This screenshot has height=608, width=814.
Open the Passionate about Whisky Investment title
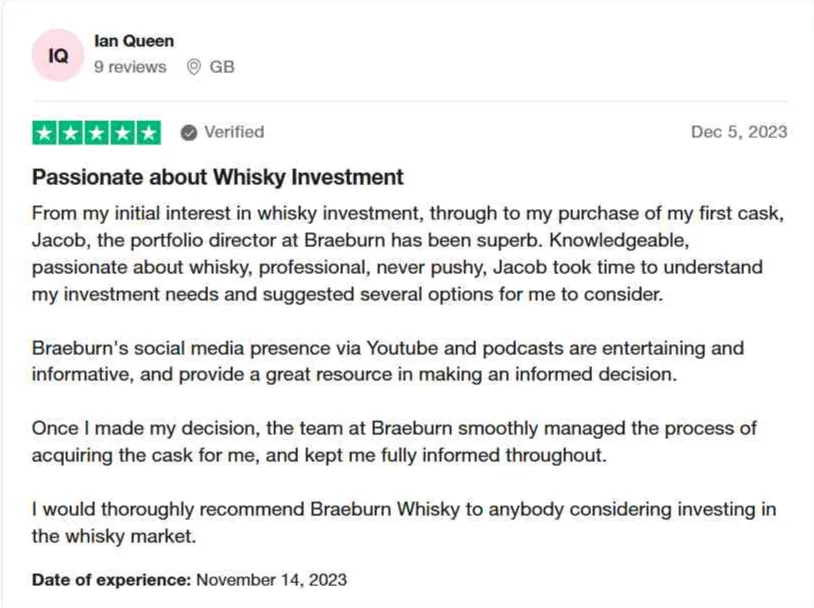(218, 178)
